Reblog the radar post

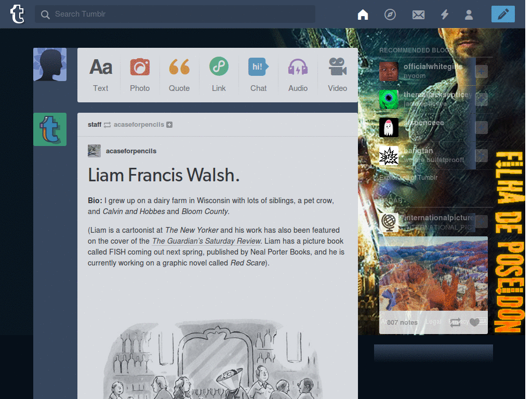(455, 322)
